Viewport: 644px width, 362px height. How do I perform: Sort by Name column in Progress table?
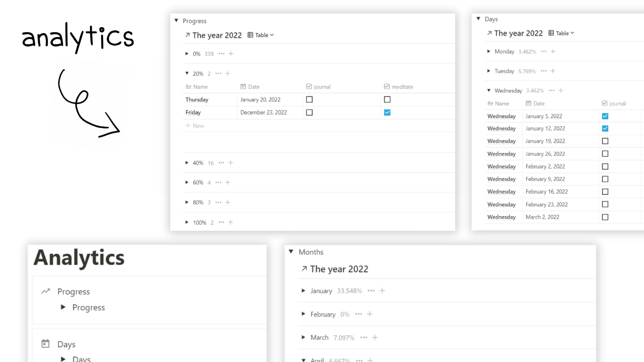tap(197, 87)
